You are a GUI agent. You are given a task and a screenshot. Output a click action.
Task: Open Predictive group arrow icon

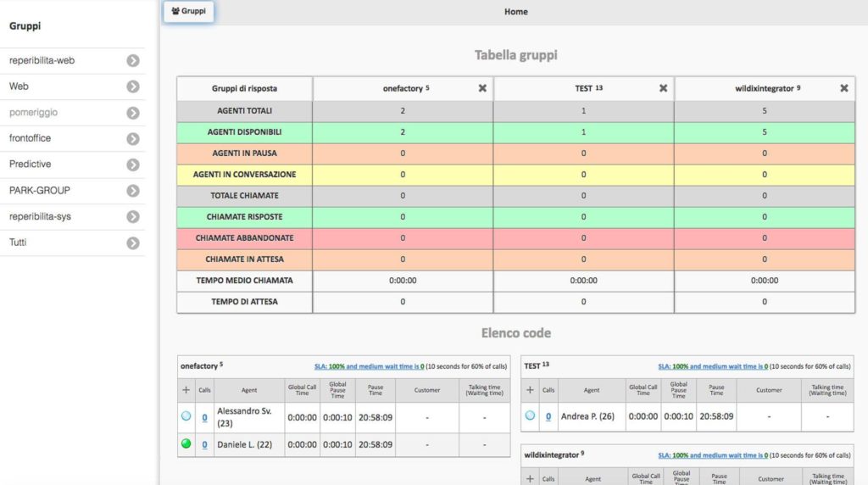click(133, 164)
